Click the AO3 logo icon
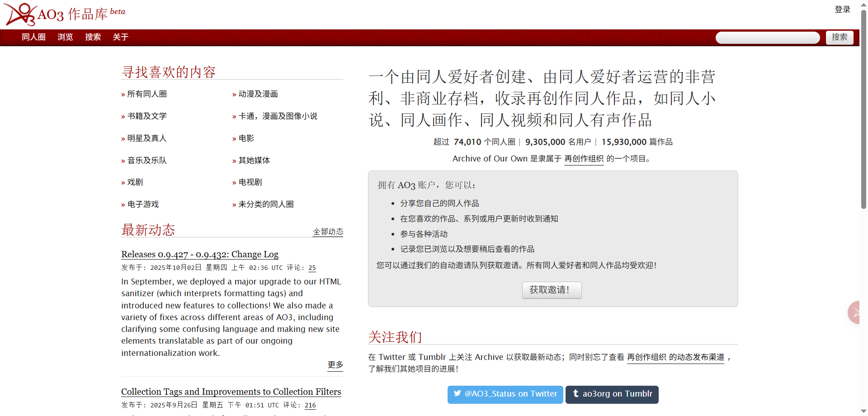This screenshot has height=416, width=868. click(20, 14)
